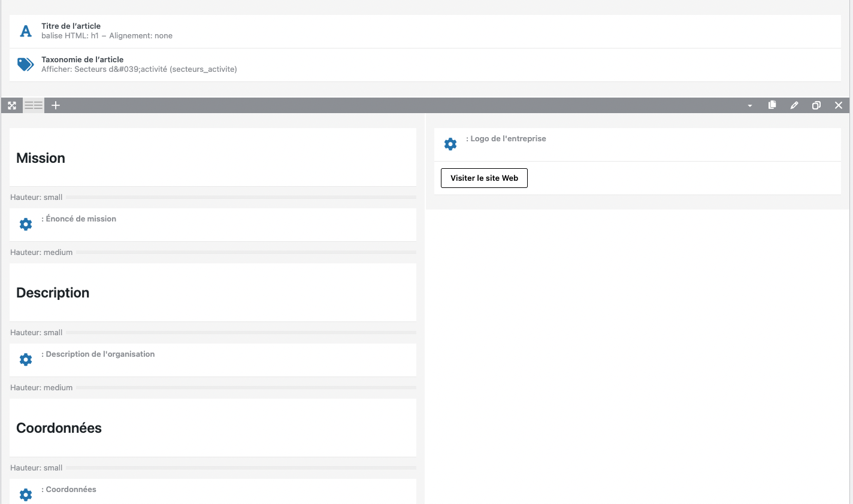853x504 pixels.
Task: Click the Taxonomie de l'article tag icon
Action: tap(26, 65)
